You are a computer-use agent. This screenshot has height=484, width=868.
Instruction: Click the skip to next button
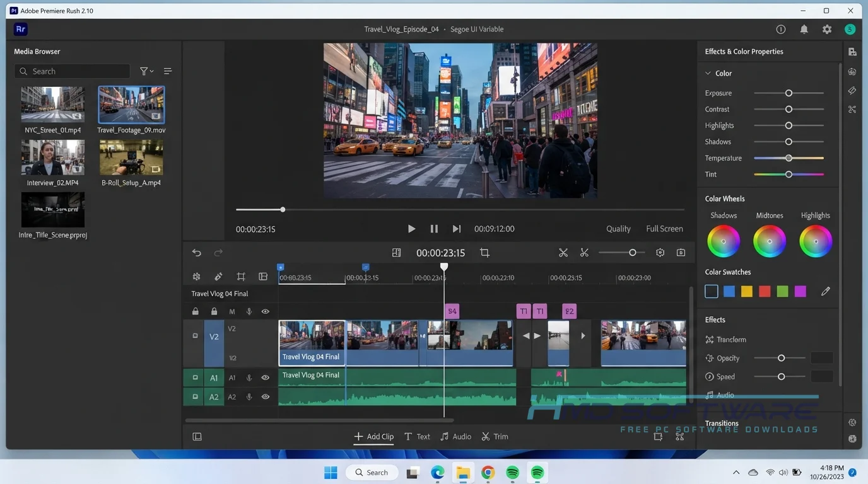coord(457,229)
